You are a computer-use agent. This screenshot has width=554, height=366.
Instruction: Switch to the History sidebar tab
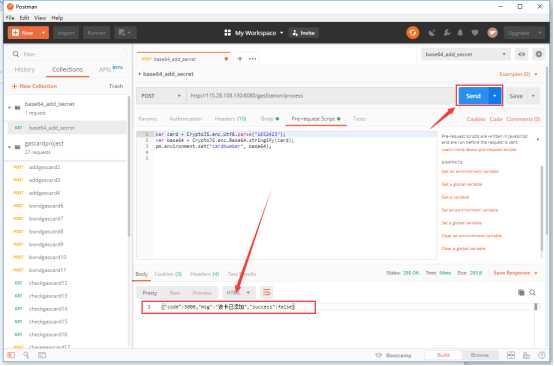[x=25, y=69]
